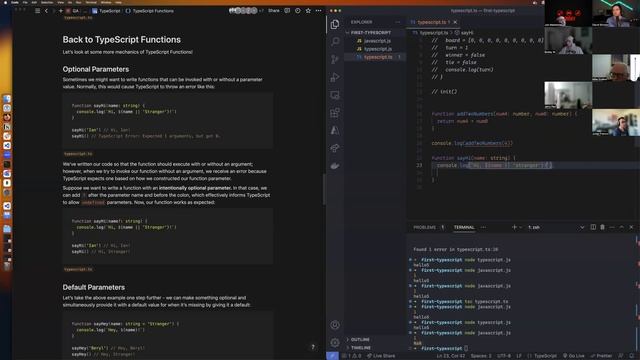
Task: Open the Finder icon in the Dock
Action: 7,99
